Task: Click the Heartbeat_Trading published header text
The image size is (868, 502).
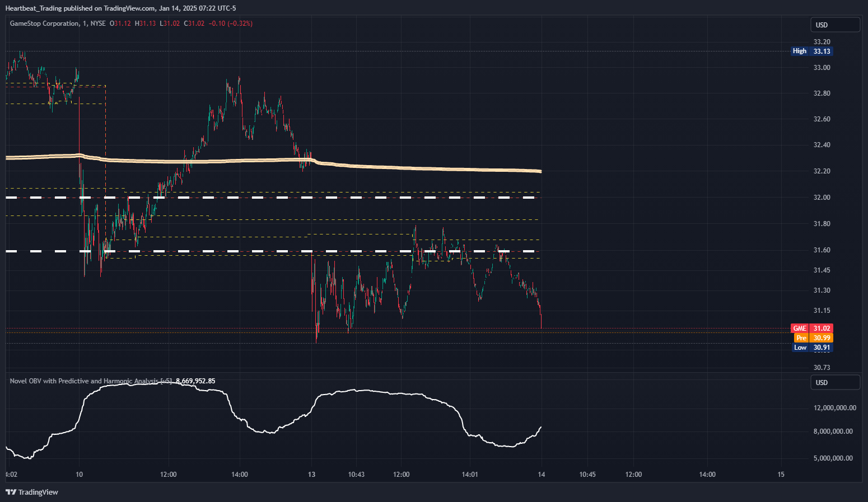Action: pos(120,8)
